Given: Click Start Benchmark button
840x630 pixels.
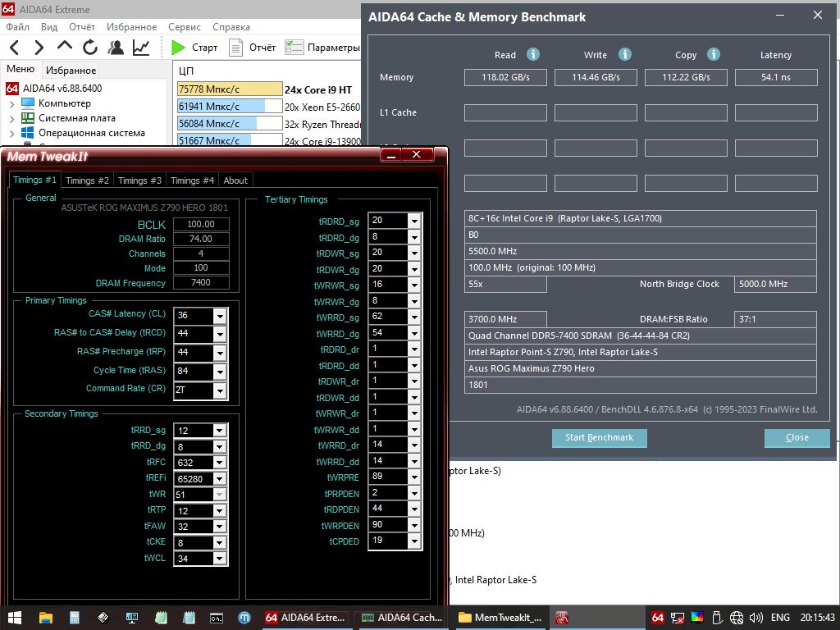Looking at the screenshot, I should click(599, 438).
